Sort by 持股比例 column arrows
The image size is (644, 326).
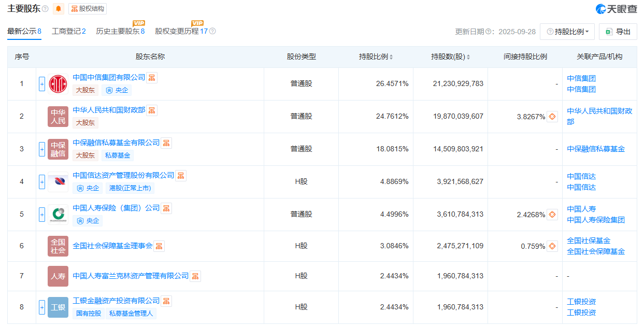click(x=391, y=57)
